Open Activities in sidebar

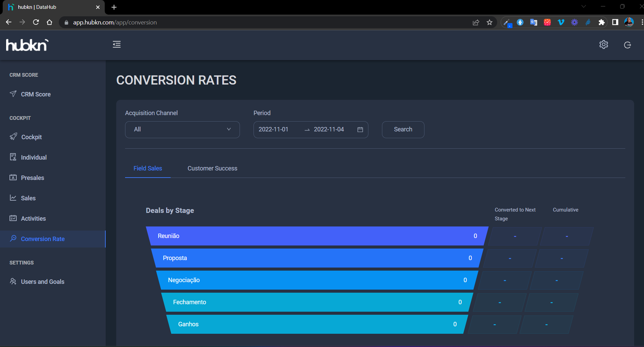[x=53, y=219]
